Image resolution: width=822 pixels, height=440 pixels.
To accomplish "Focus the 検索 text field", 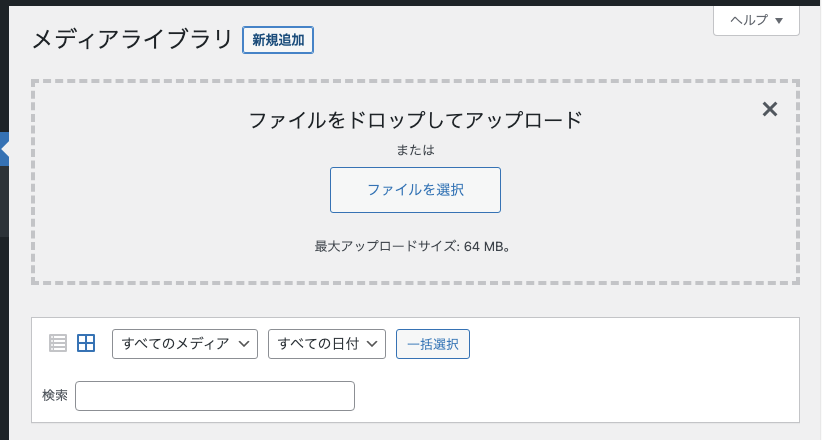I will (215, 396).
